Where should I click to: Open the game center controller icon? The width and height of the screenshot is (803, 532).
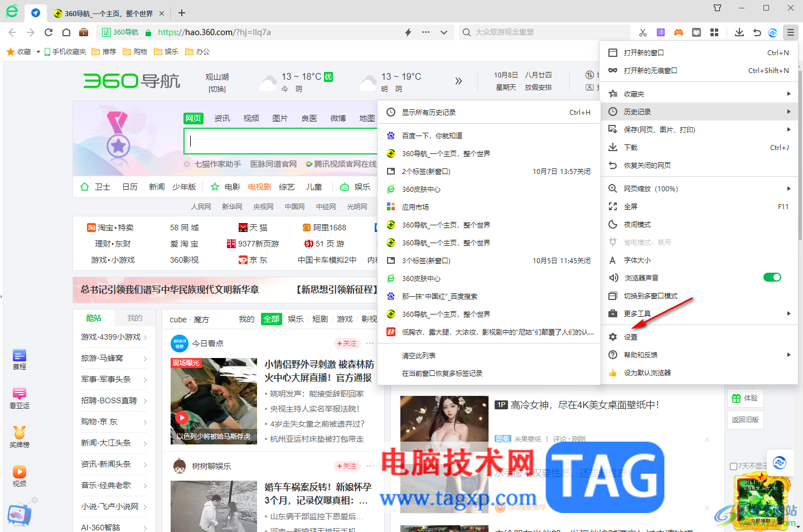[679, 32]
